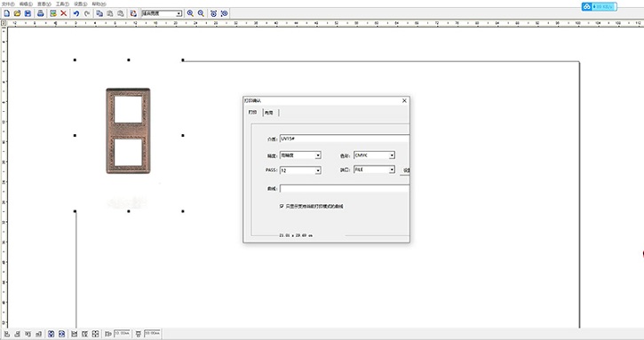644x340 pixels.
Task: Select the picture frame image on canvas
Action: click(x=128, y=131)
